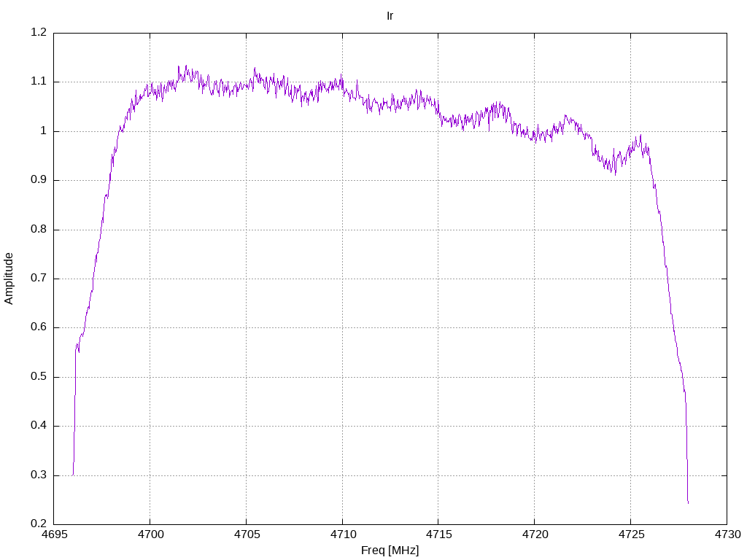Click the y-axis tick label 0.2
This screenshot has width=747, height=560.
coord(39,524)
